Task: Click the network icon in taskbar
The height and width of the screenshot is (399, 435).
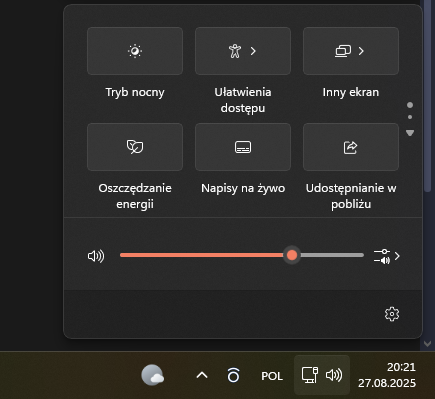Action: pyautogui.click(x=310, y=375)
